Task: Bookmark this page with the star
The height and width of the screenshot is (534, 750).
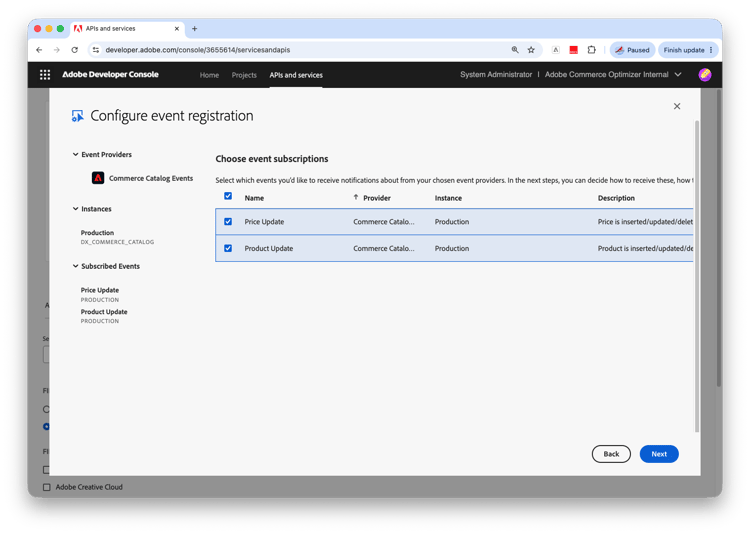Action: click(531, 50)
